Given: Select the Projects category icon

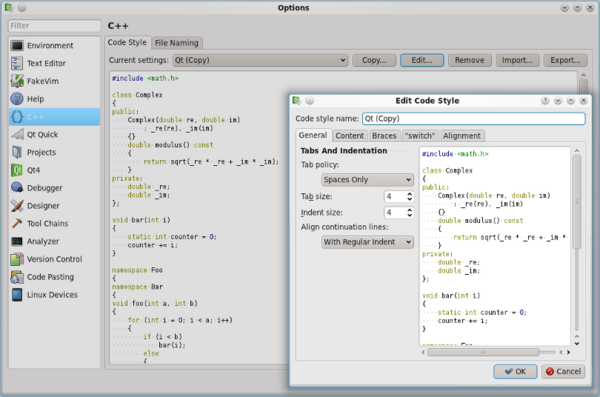Looking at the screenshot, I should 17,152.
